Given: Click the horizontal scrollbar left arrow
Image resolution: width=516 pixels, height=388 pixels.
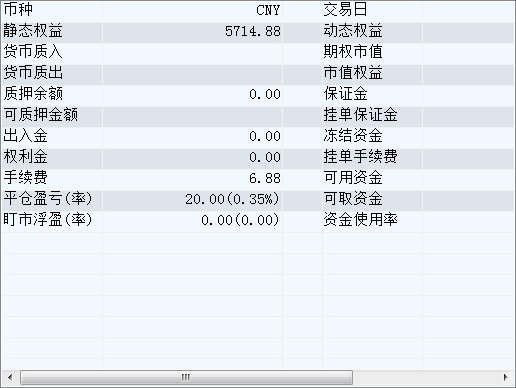Looking at the screenshot, I should (x=10, y=377).
